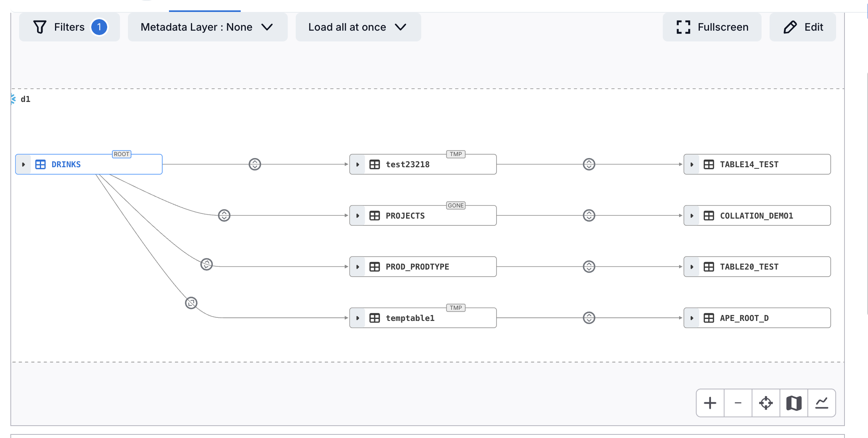Click the ROOT badge on DRINKS

[x=122, y=154]
